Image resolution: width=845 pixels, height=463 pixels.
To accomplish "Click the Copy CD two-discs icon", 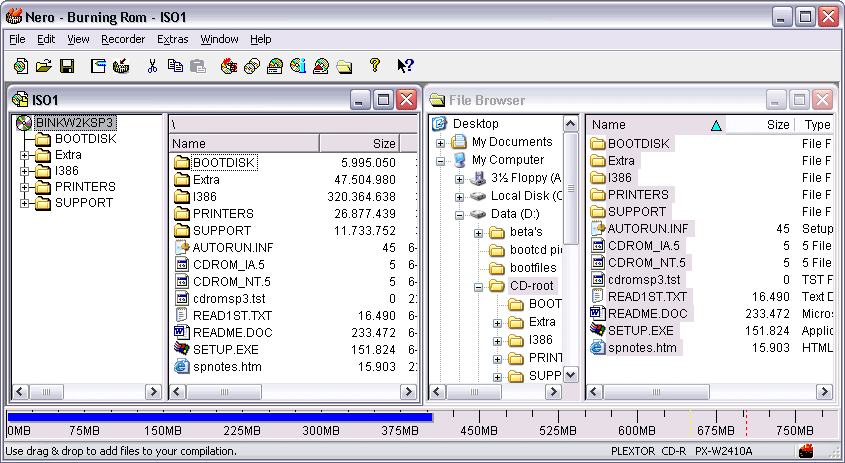I will pyautogui.click(x=252, y=66).
